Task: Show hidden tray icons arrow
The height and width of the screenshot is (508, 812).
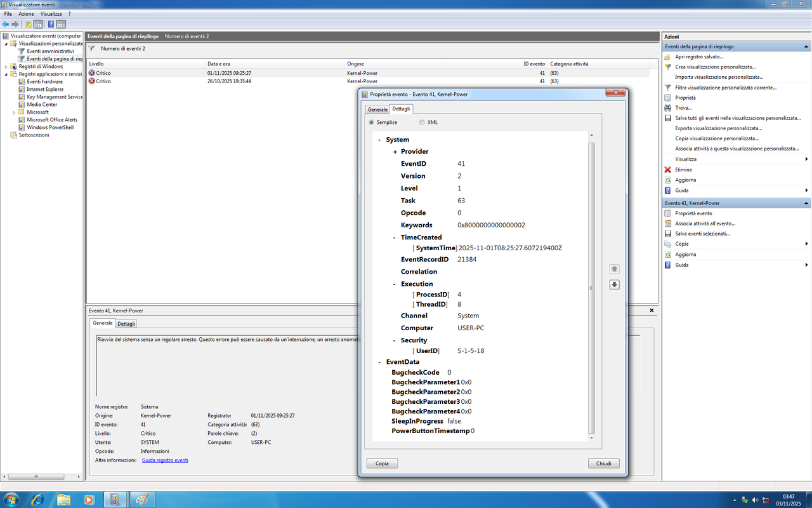Action: (x=735, y=500)
